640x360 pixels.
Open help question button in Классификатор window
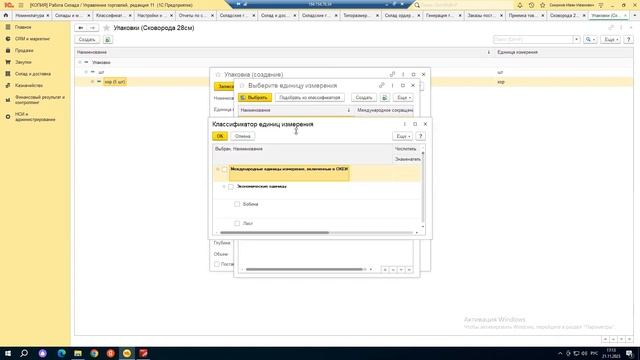point(420,136)
